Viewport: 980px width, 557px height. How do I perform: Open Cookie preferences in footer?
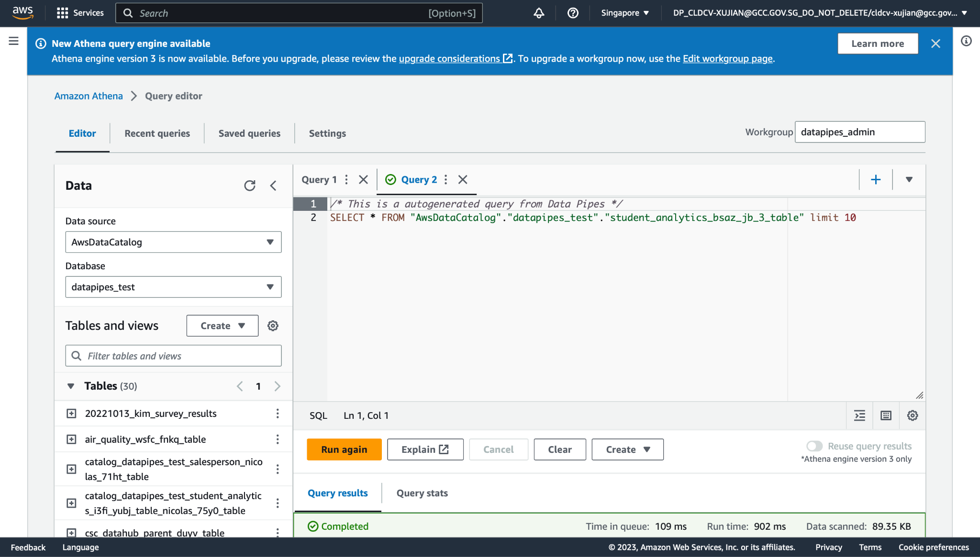tap(934, 547)
